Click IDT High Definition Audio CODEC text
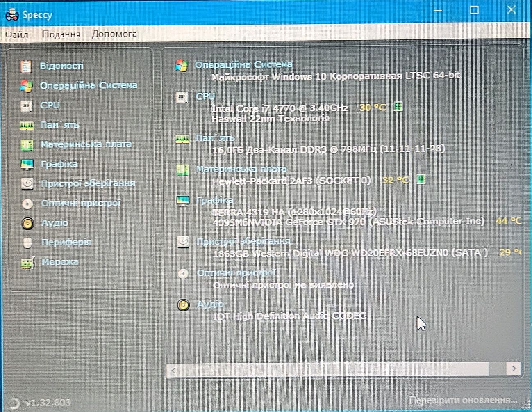 pyautogui.click(x=290, y=316)
